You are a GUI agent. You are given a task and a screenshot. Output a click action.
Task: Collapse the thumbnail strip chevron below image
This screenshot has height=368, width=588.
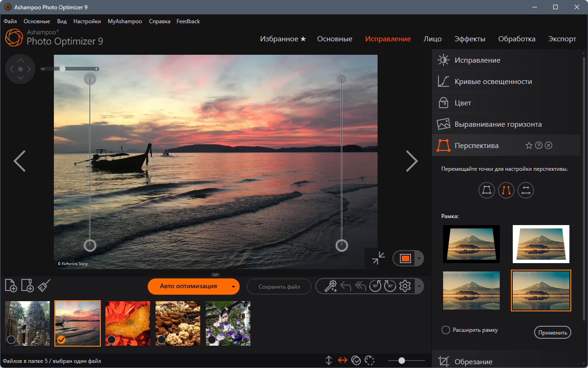click(216, 275)
